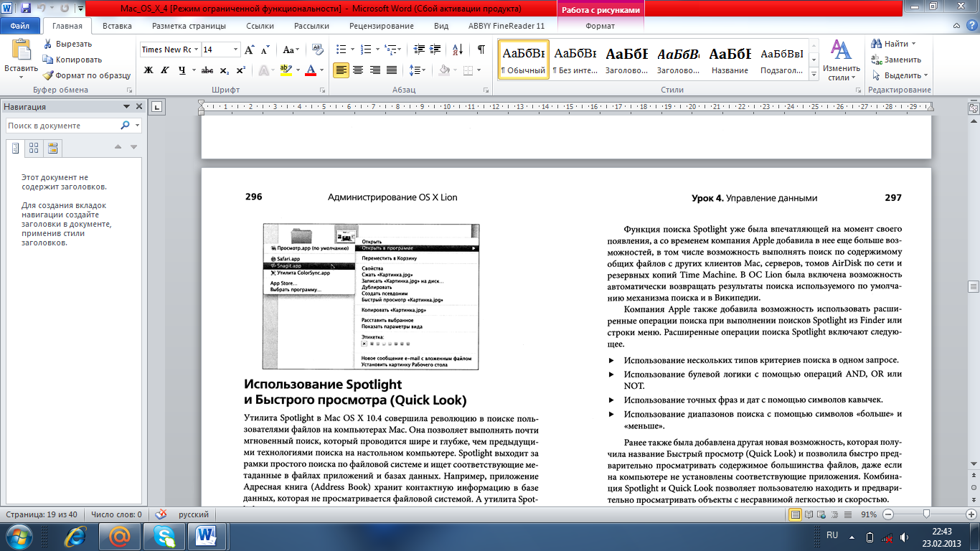The width and height of the screenshot is (980, 551).
Task: Toggle show paragraph marks (¶)
Action: [x=481, y=50]
